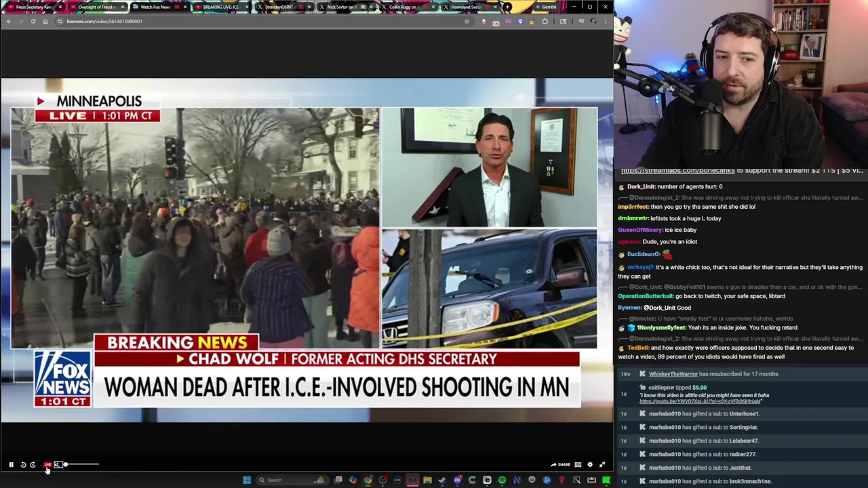
Task: Click the taskbar Search box
Action: [x=292, y=480]
